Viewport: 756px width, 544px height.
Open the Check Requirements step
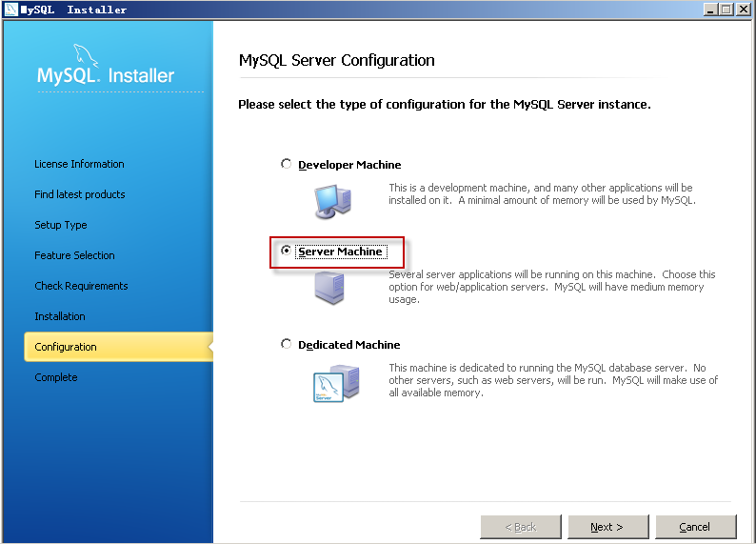pyautogui.click(x=81, y=286)
